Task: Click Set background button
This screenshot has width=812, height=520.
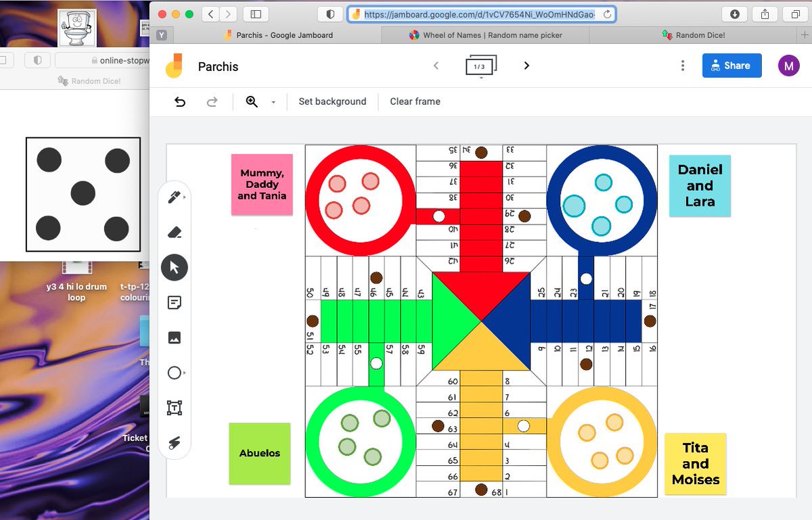Action: pos(332,101)
